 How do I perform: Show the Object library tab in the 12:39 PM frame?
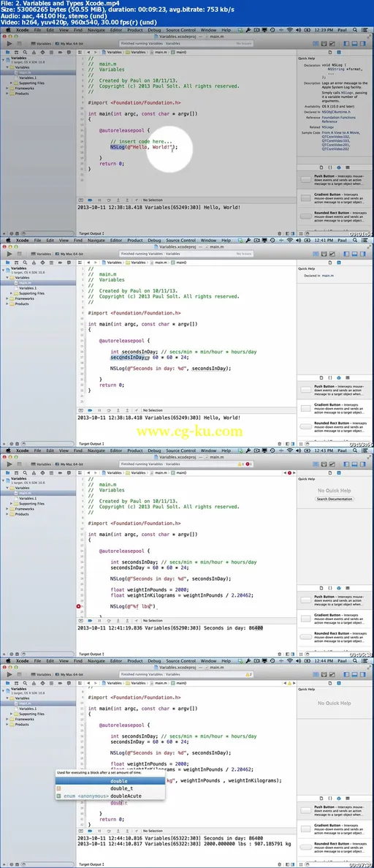[x=339, y=167]
